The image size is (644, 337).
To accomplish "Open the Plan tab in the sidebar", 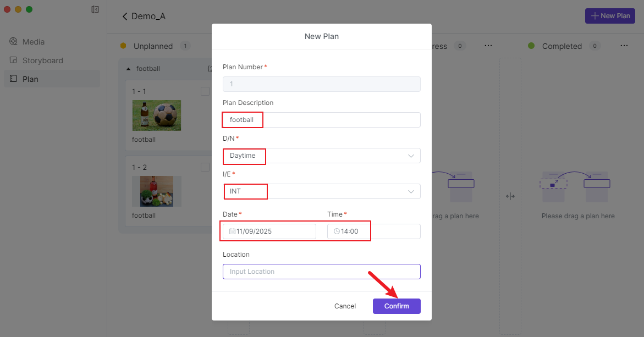I will click(30, 79).
